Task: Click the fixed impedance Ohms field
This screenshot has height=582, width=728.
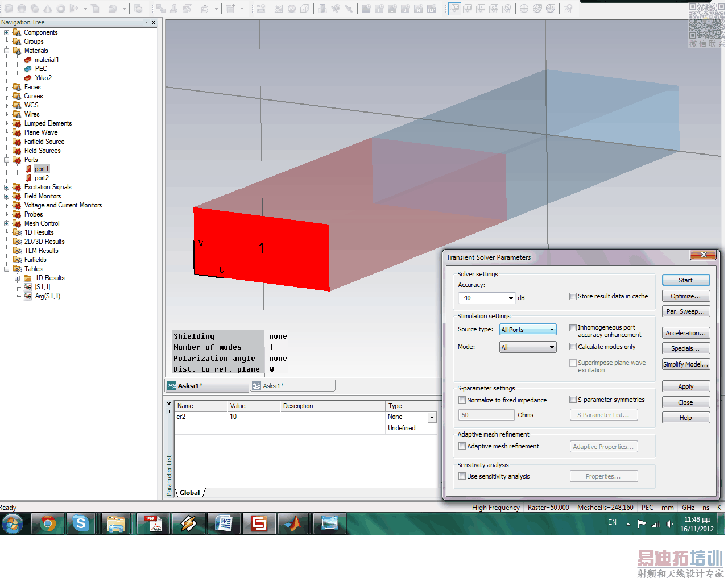Action: [486, 415]
